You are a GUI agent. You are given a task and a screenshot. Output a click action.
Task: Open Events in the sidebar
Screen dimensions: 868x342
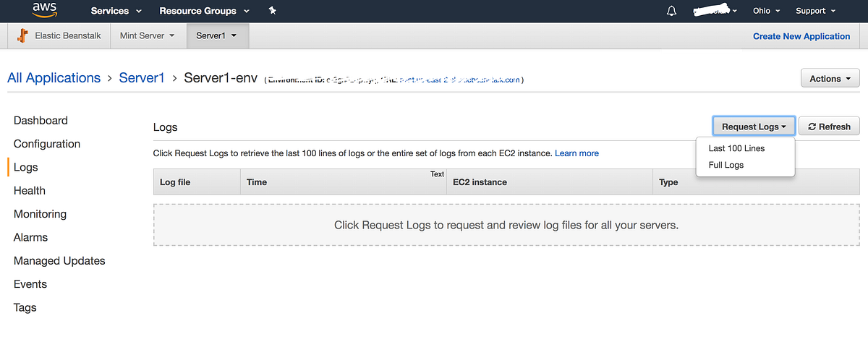[x=30, y=284]
